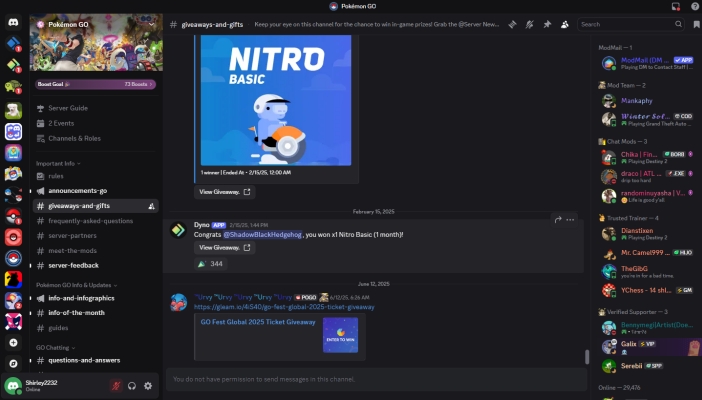Open the Boost Goal progress bar
The width and height of the screenshot is (702, 400).
tap(95, 84)
